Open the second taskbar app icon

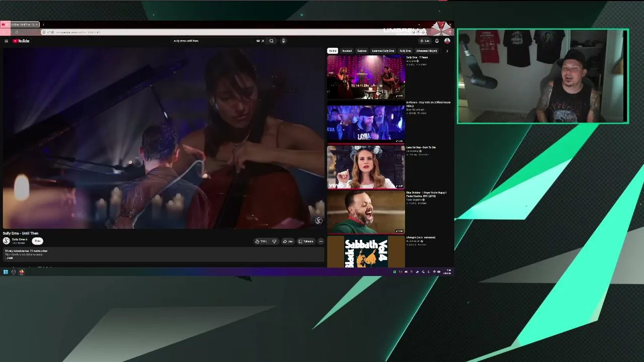pyautogui.click(x=14, y=272)
